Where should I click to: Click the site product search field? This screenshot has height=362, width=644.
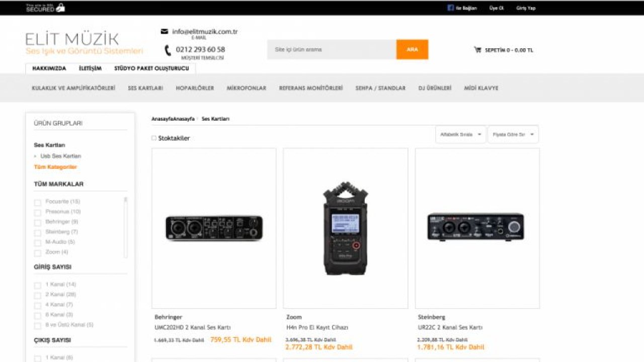[332, 50]
